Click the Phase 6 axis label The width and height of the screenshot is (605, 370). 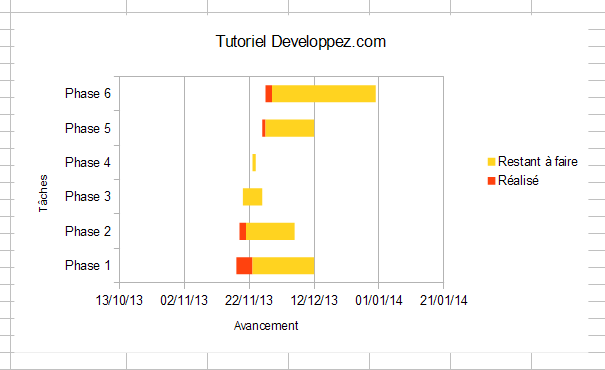[x=88, y=93]
